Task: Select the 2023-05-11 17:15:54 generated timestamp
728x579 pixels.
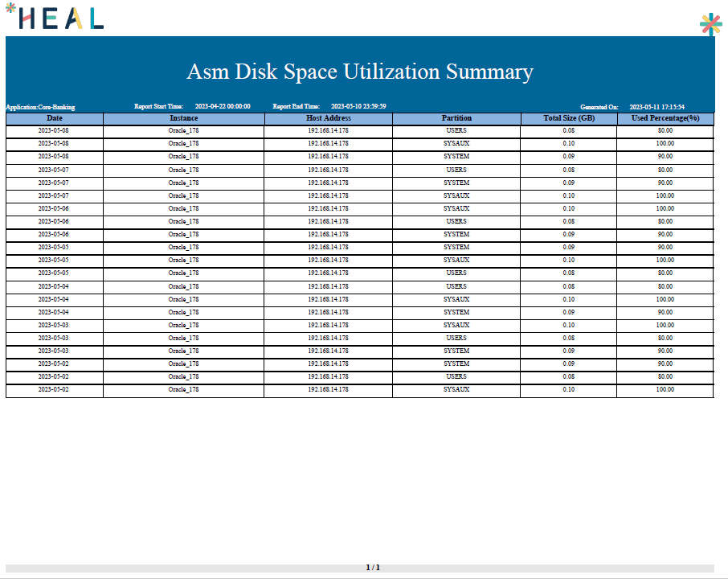Action: (x=656, y=107)
